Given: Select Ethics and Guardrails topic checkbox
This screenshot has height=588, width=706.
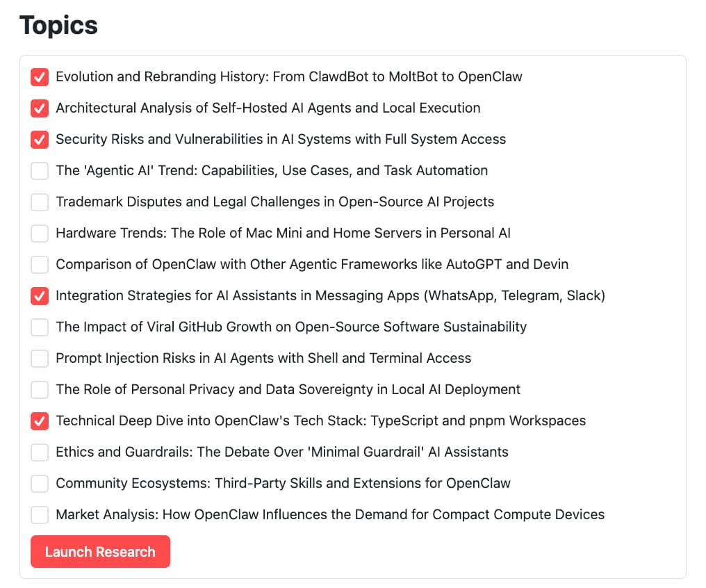Looking at the screenshot, I should 40,452.
